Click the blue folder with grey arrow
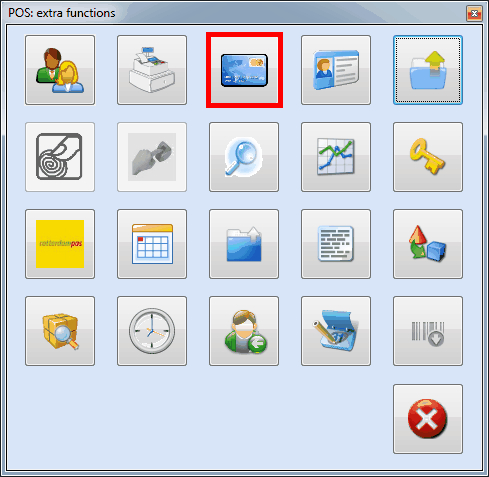 tap(244, 244)
